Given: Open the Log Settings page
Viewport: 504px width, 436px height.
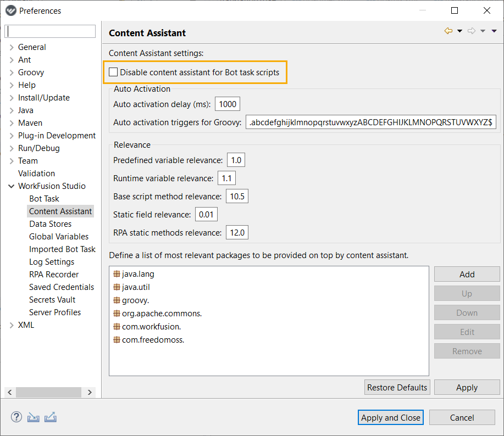Looking at the screenshot, I should click(x=52, y=262).
